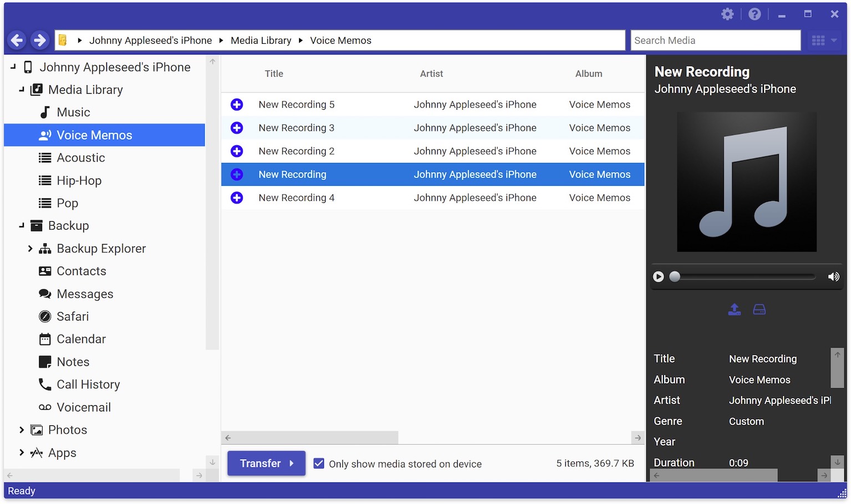Click the plus icon beside New Recording 4

(x=237, y=198)
